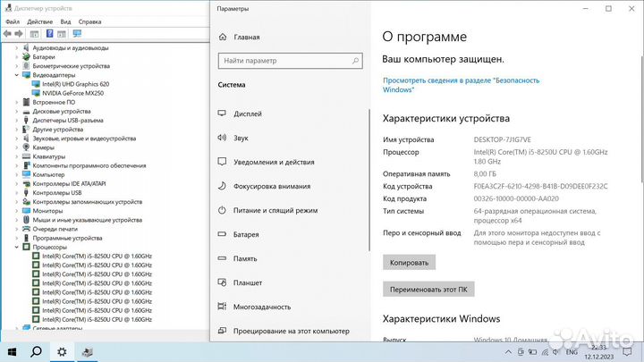Click the volume speaker tray icon

click(x=556, y=352)
